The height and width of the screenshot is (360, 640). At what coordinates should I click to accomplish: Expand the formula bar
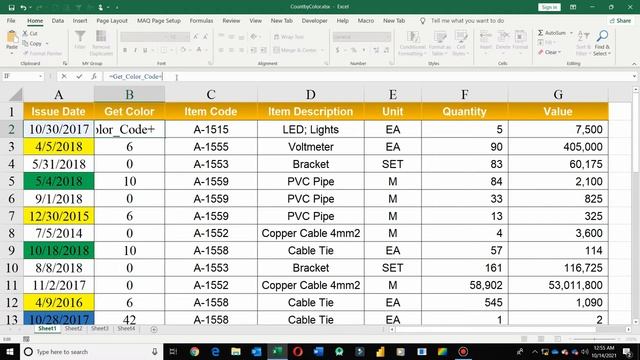tap(634, 76)
